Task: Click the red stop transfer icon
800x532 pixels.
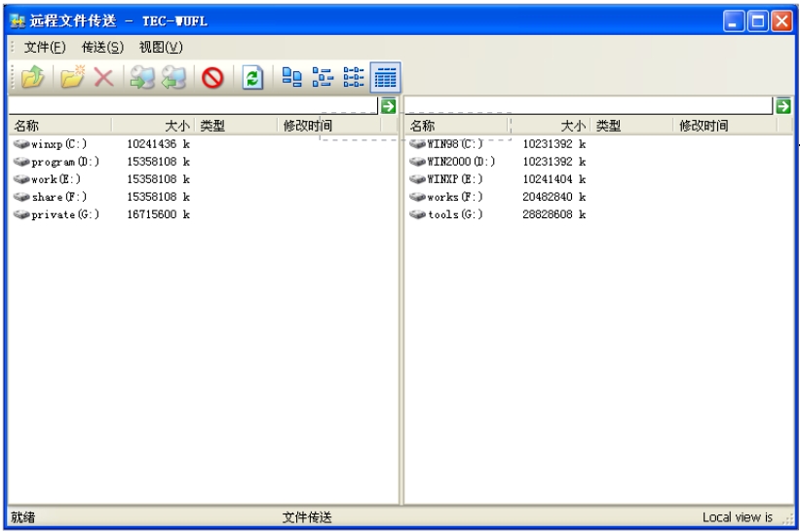Action: [x=212, y=78]
